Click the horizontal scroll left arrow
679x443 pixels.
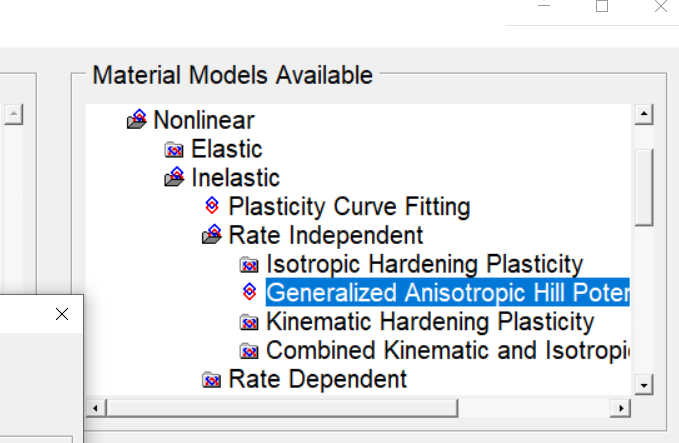(96, 408)
